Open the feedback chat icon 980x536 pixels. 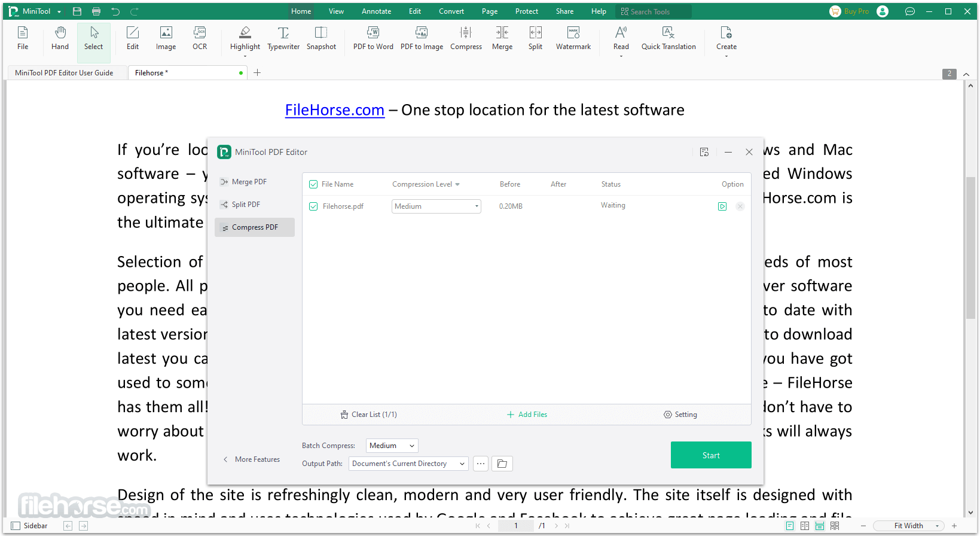pos(910,11)
